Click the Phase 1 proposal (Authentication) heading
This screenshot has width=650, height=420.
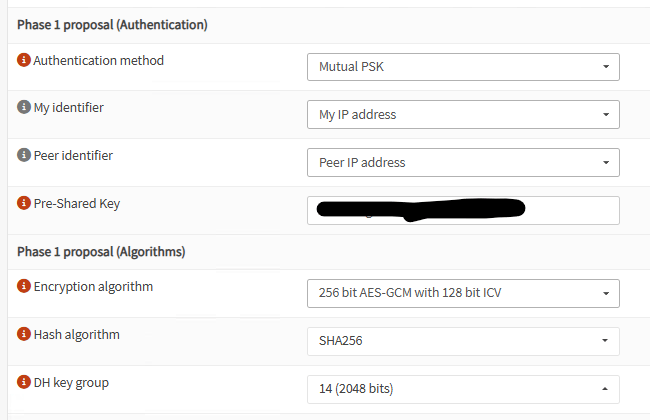coord(112,24)
